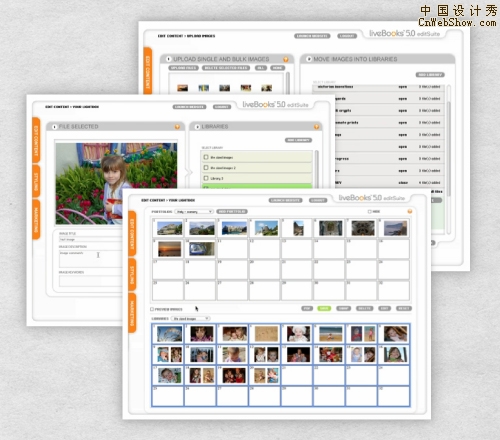Click the Add Library button in Libraries panel
The image size is (500, 440).
(298, 140)
